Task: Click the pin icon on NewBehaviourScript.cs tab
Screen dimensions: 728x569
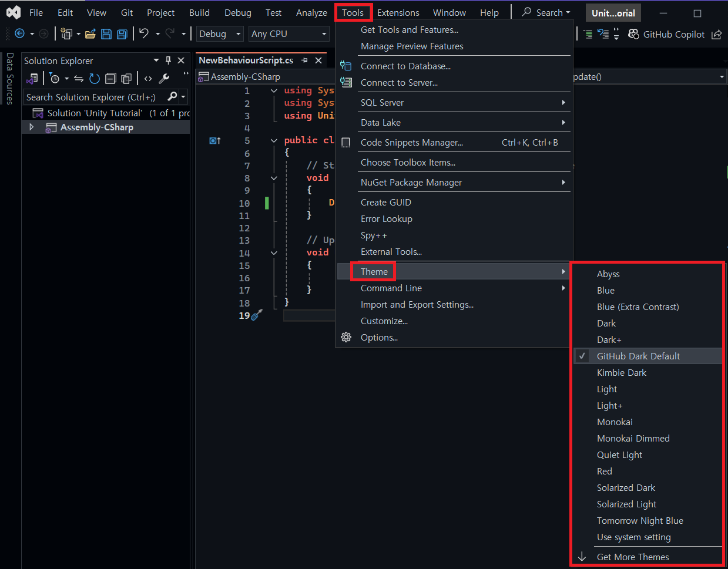Action: click(304, 60)
